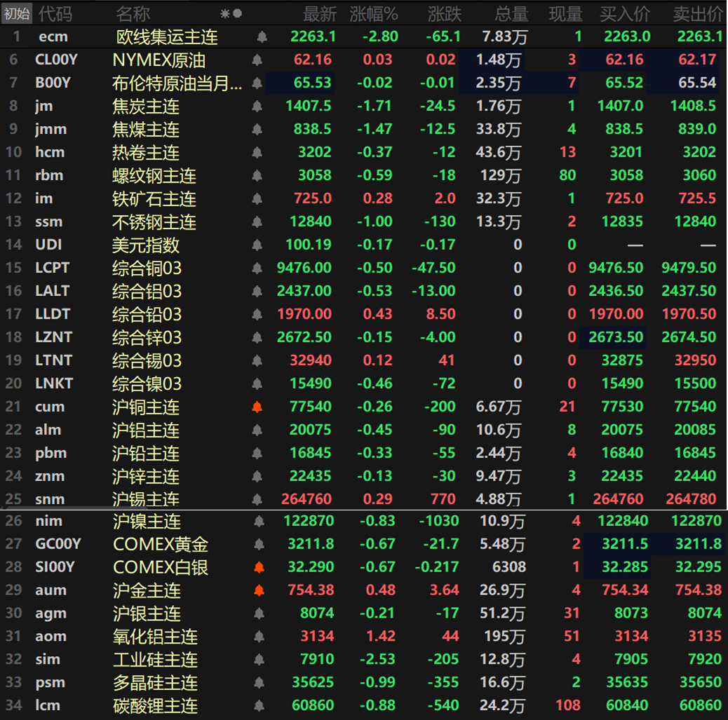
Task: Toggle alert bell for 沪镍主连
Action: point(259,522)
